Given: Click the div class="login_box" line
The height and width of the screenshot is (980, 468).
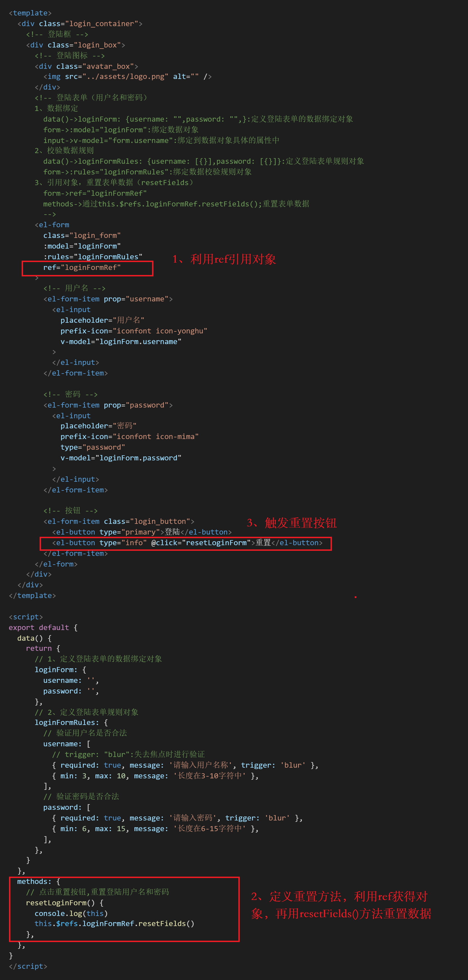Looking at the screenshot, I should (x=75, y=45).
